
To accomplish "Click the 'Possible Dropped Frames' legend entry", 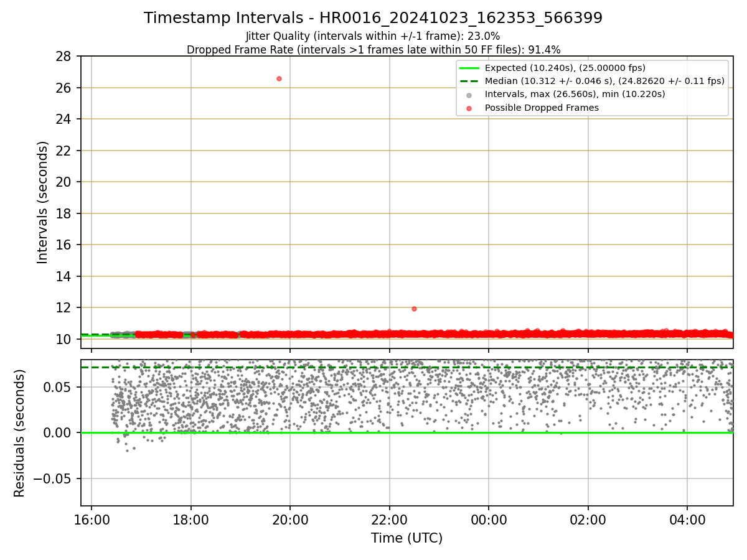I will tap(542, 108).
